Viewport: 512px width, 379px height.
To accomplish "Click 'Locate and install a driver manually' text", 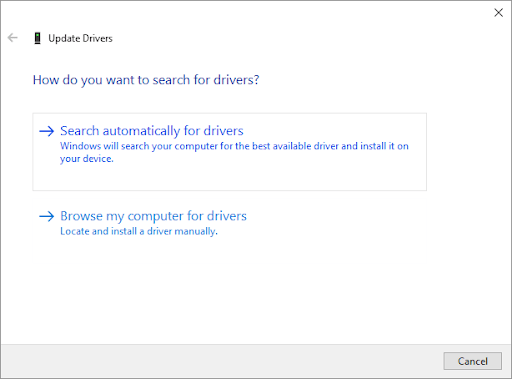I will tap(139, 231).
